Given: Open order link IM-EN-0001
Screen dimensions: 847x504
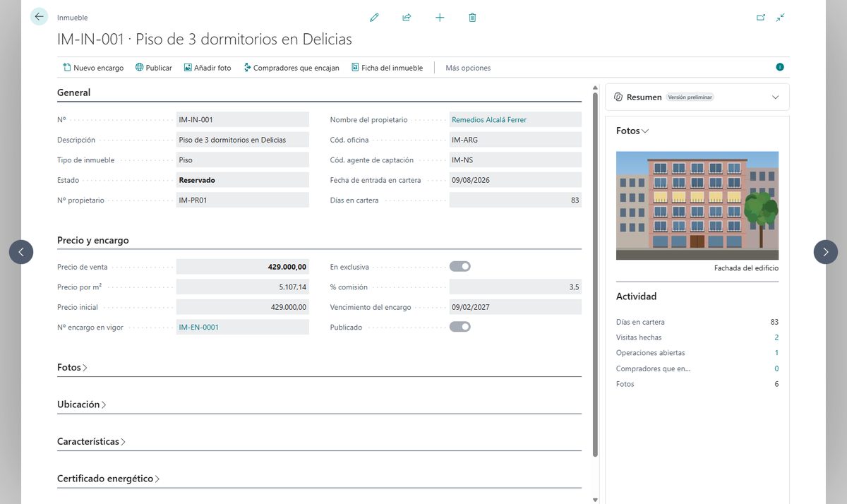Looking at the screenshot, I should pos(199,327).
